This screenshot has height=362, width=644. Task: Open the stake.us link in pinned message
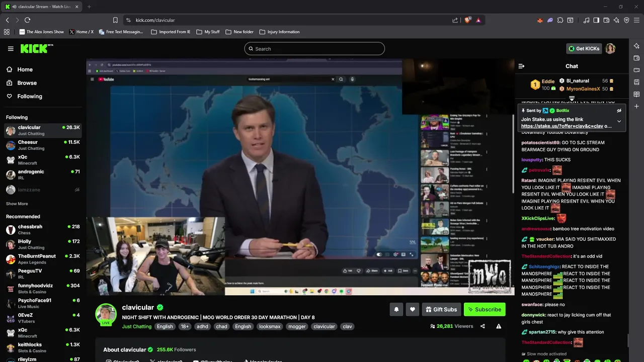[562, 126]
